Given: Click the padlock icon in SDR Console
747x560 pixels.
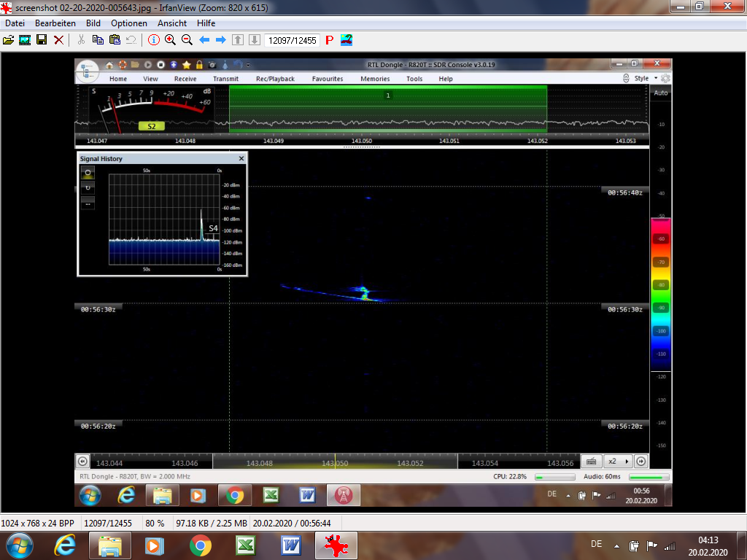Looking at the screenshot, I should [199, 65].
